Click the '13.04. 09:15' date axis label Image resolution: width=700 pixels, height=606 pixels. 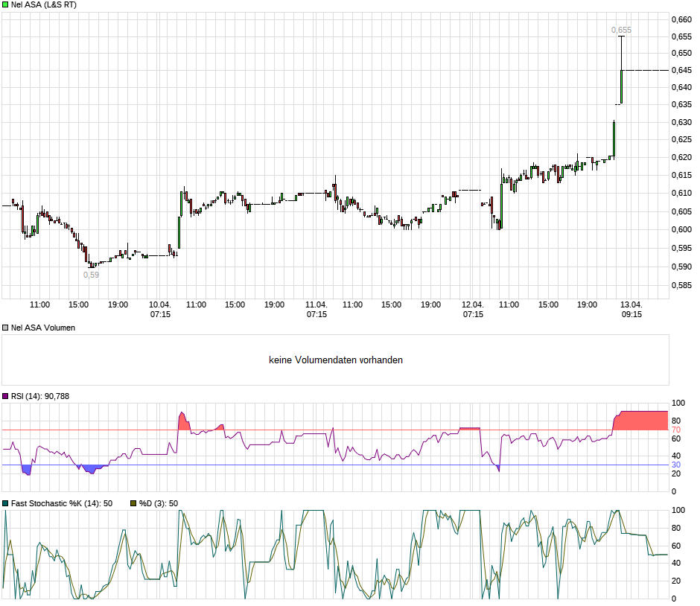coord(631,309)
